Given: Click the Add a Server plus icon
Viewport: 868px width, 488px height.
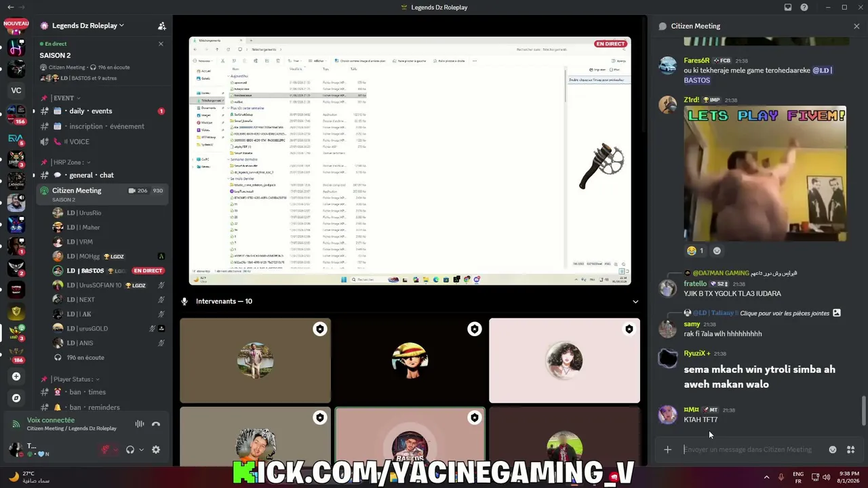Looking at the screenshot, I should pos(16,376).
